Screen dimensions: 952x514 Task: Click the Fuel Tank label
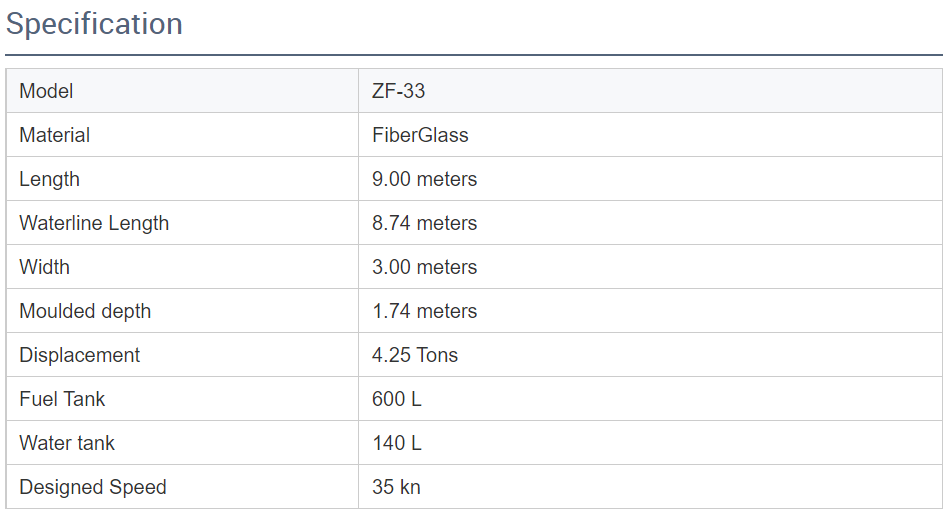point(62,399)
